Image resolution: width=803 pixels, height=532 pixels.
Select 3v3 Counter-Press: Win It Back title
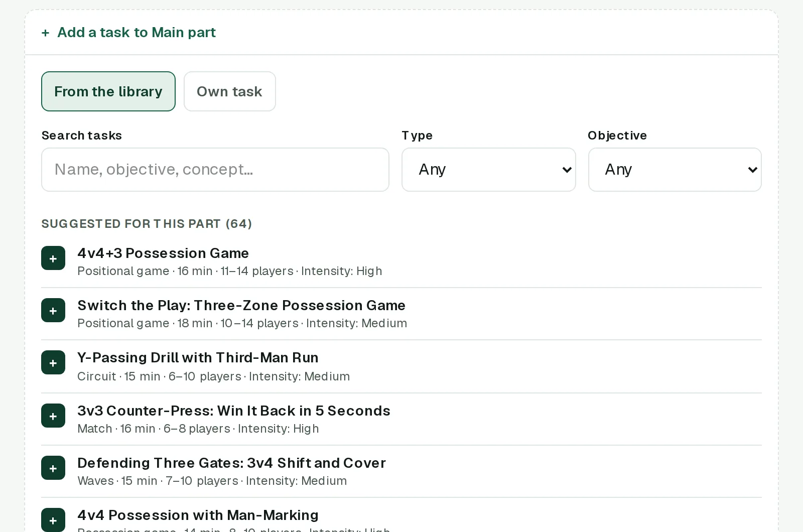234,411
